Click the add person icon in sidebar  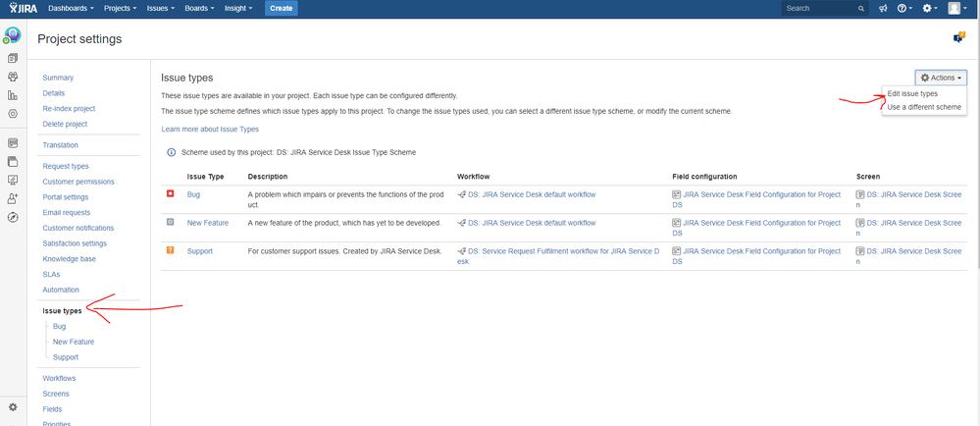(x=13, y=198)
